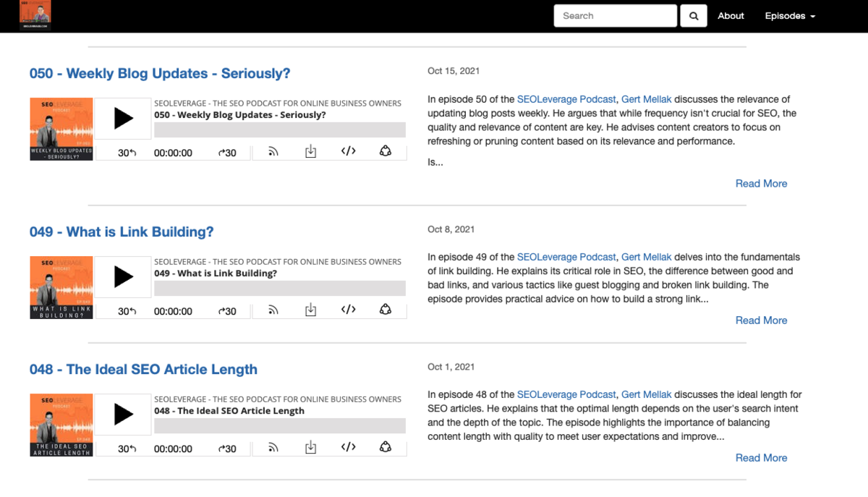Click the RSS icon on episode 048 player
Image resolution: width=868 pixels, height=497 pixels.
point(273,446)
